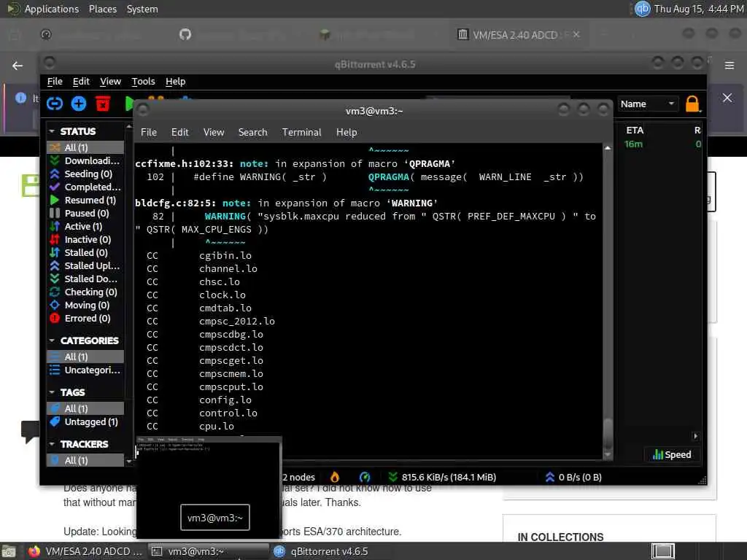Select Stalled (0) filter
This screenshot has width=747, height=560.
pos(86,252)
